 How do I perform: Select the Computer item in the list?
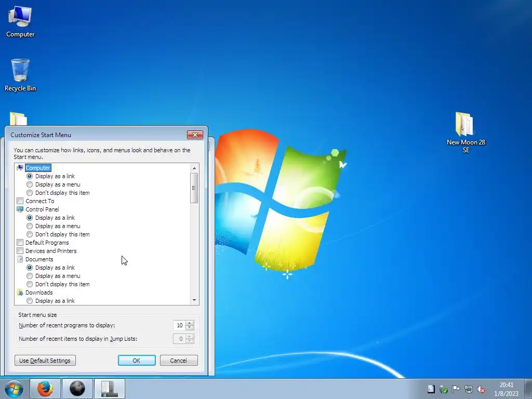[x=37, y=168]
